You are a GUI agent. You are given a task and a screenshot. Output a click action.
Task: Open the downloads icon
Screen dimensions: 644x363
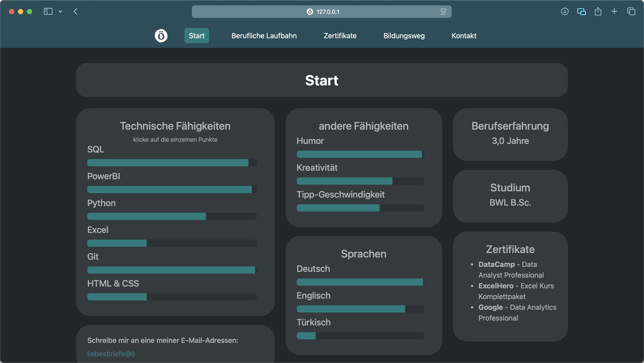tap(564, 11)
